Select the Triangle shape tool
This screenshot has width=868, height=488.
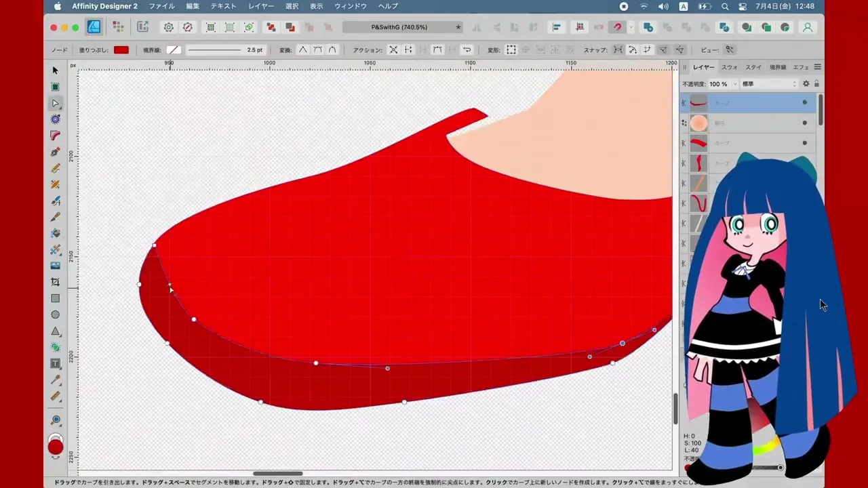click(56, 331)
